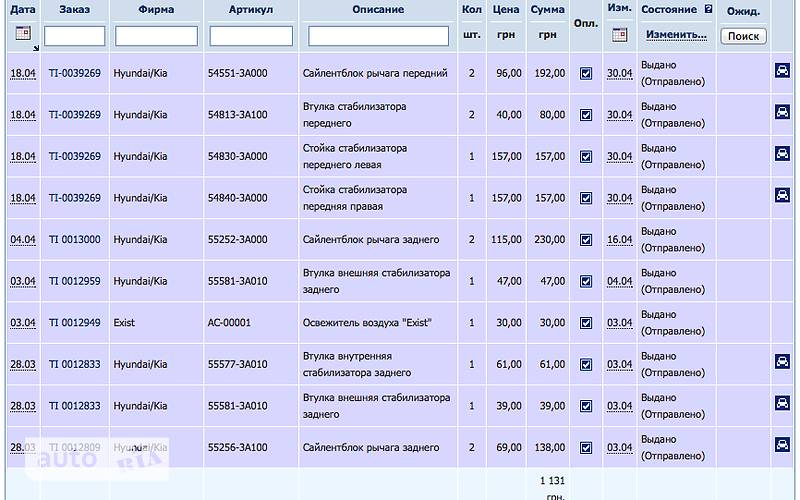Image resolution: width=800 pixels, height=500 pixels.
Task: Open the calendar under Изм. column header
Action: tap(619, 34)
